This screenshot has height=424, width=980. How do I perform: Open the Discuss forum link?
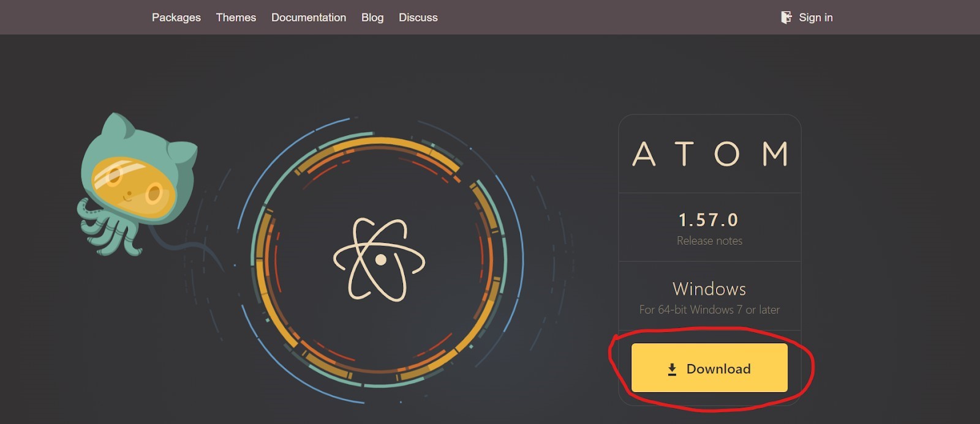pos(418,18)
